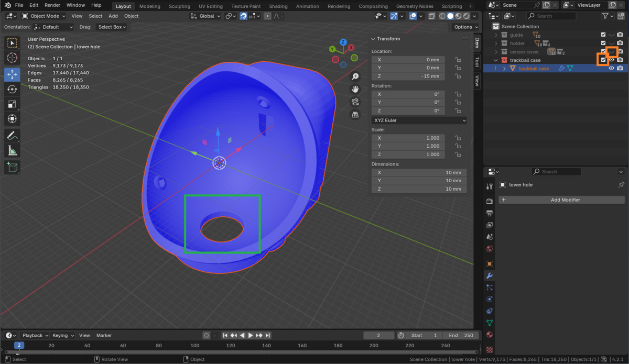The image size is (629, 364).
Task: Switch to the Geometry Nodes workspace tab
Action: tap(415, 6)
